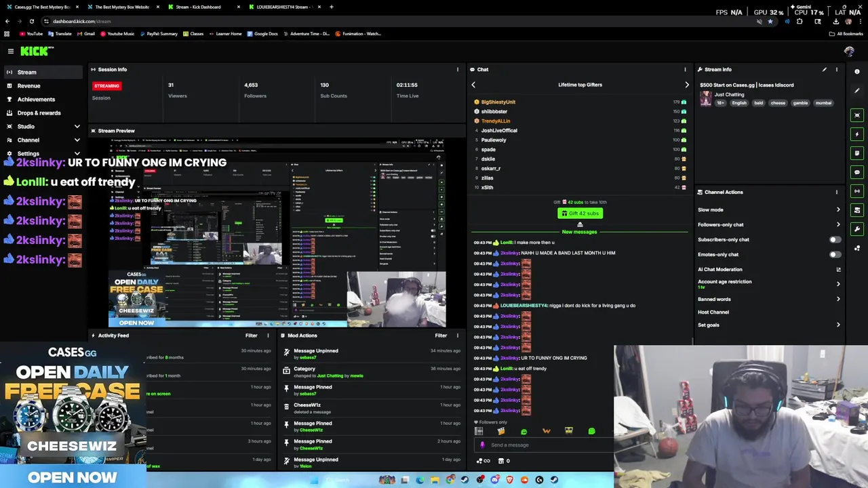Click the bubbles icon in right toolbar
Viewport: 868px width, 488px height.
(x=857, y=248)
